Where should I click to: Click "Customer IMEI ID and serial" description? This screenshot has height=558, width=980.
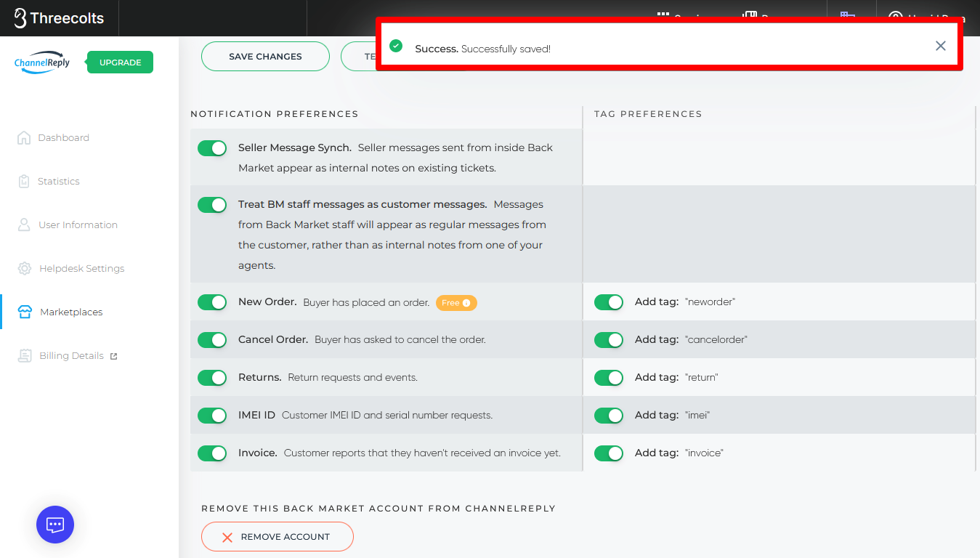pyautogui.click(x=387, y=416)
